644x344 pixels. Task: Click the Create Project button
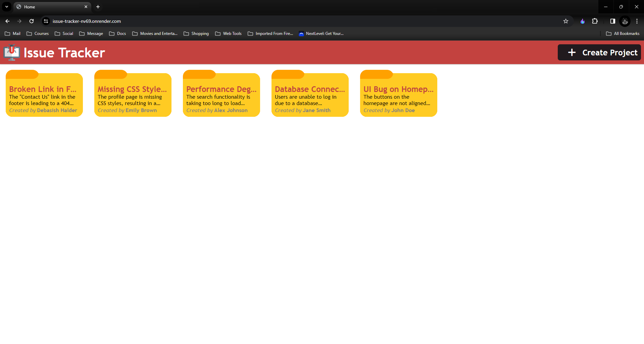coord(599,52)
